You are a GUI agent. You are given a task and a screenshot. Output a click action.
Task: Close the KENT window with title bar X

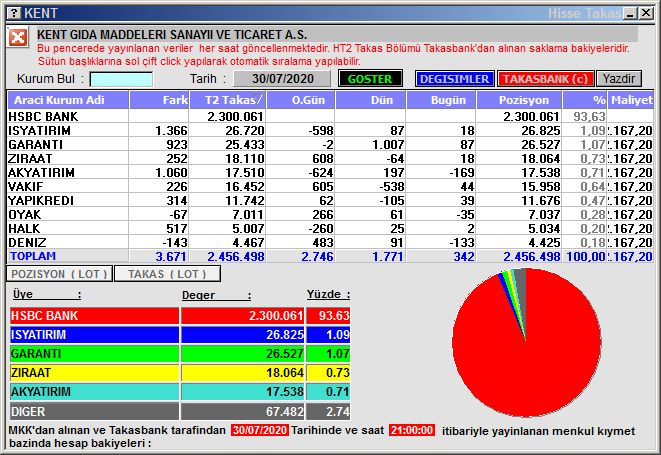[645, 13]
